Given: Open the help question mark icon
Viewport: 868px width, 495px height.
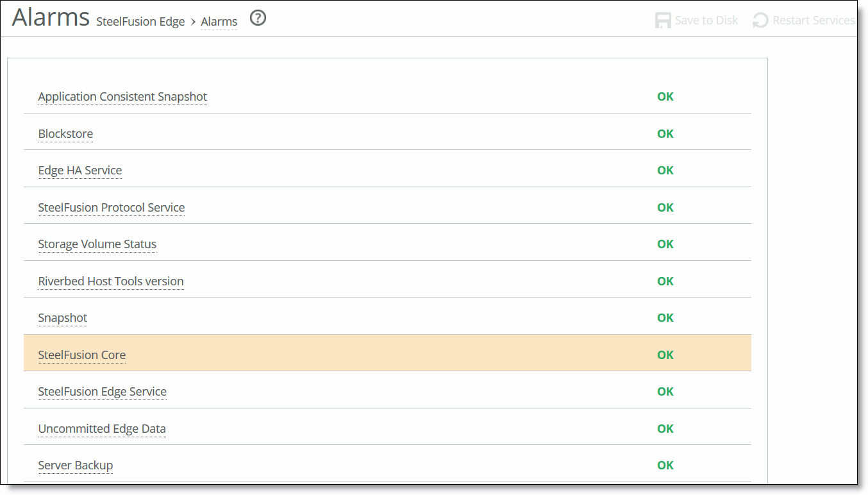Looking at the screenshot, I should pos(258,18).
